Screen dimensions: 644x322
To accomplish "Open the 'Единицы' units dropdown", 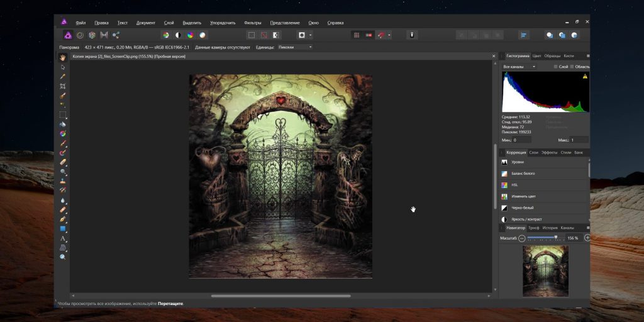I will point(295,47).
